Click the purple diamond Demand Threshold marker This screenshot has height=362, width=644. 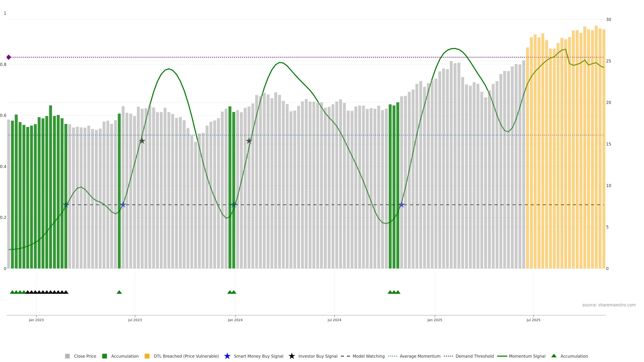click(x=9, y=57)
